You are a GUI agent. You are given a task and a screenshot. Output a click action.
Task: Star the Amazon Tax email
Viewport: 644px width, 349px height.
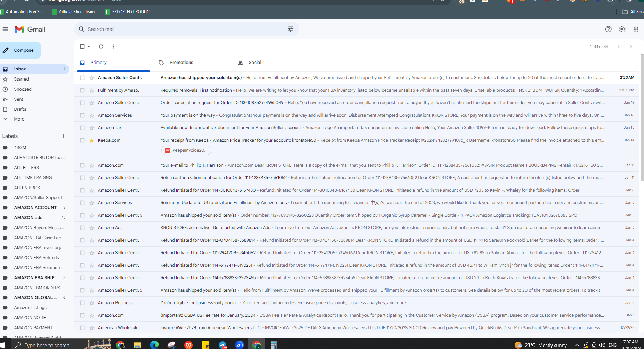point(92,128)
